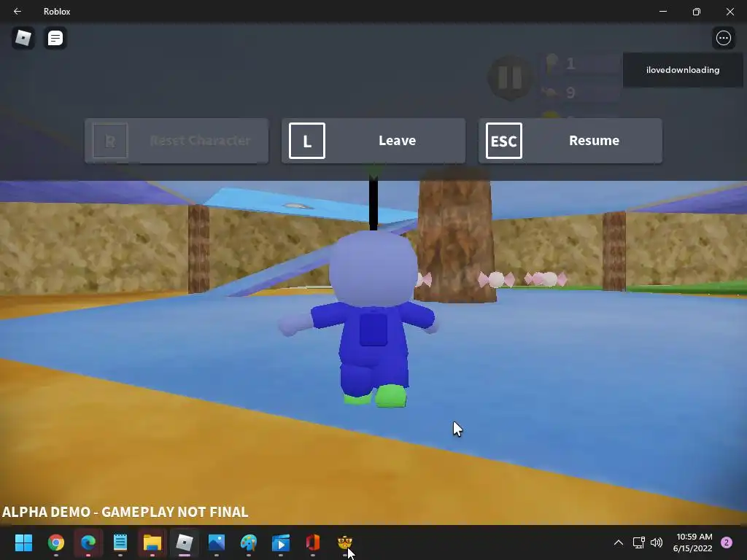Screen dimensions: 747x560
Task: Open Microsoft Office from taskbar
Action: (312, 542)
